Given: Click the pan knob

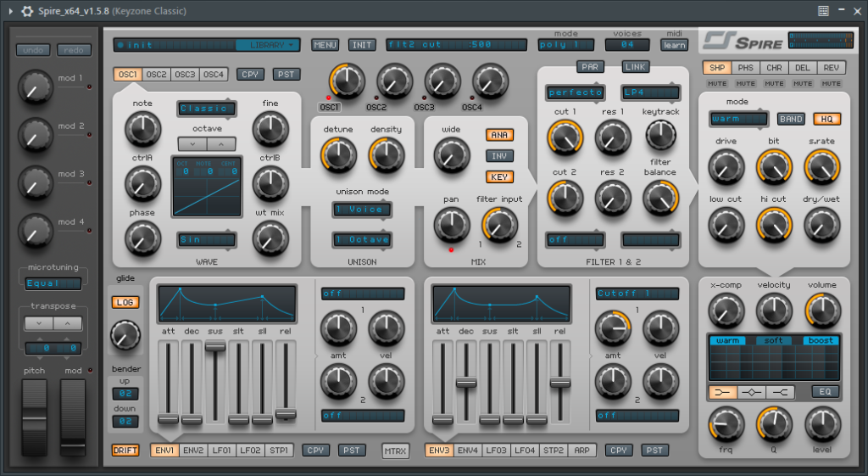Looking at the screenshot, I should click(452, 225).
